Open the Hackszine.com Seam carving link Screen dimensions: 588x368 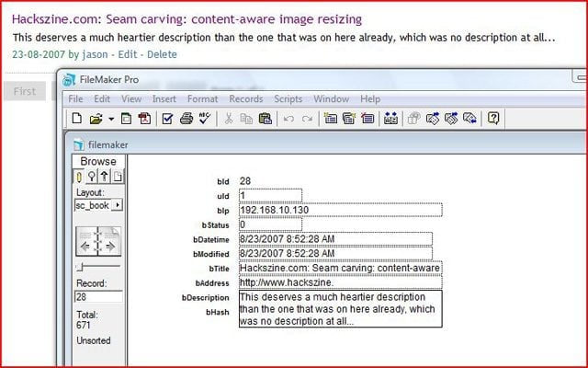pyautogui.click(x=187, y=19)
